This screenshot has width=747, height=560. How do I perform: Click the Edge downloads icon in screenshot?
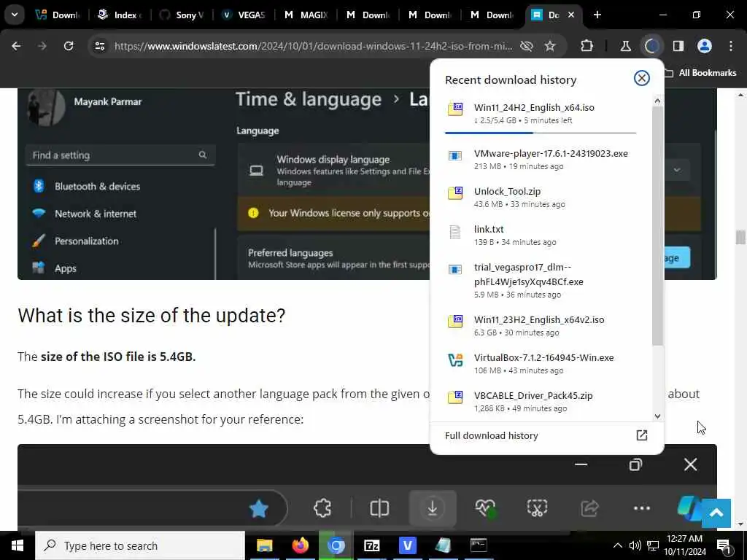(x=432, y=508)
